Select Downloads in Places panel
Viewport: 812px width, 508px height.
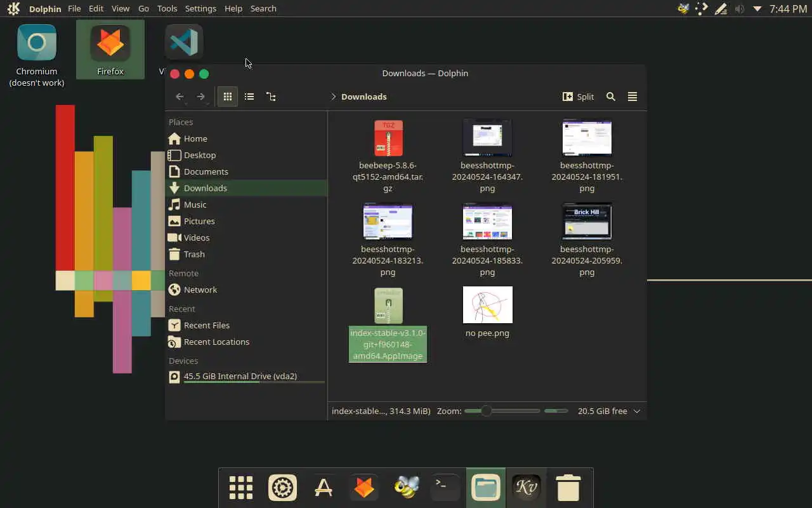[x=246, y=188]
